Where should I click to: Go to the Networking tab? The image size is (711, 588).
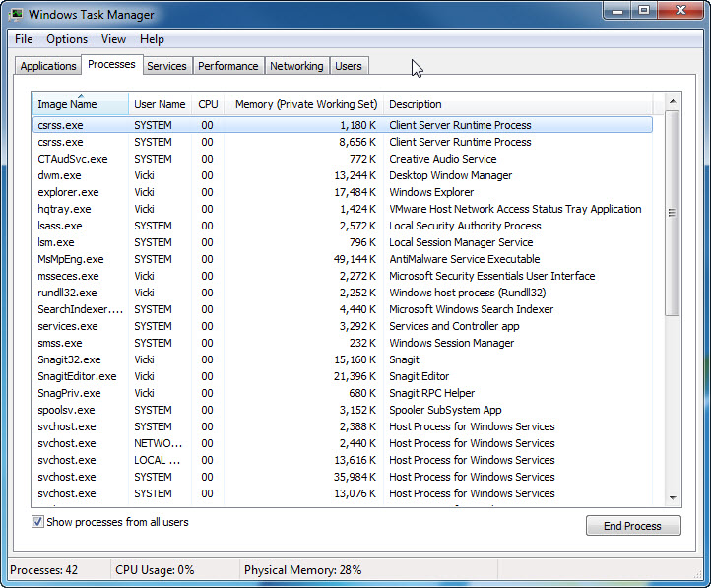click(296, 66)
